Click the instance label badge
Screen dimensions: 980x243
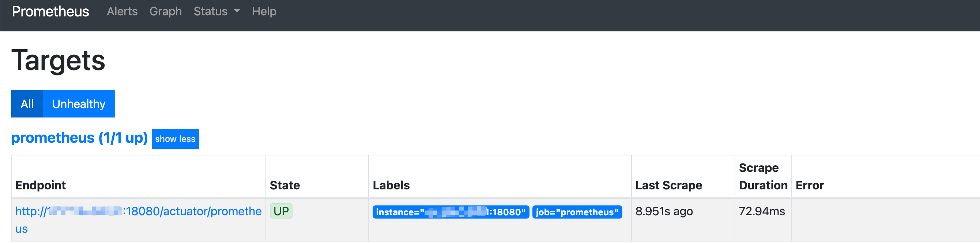pos(451,212)
